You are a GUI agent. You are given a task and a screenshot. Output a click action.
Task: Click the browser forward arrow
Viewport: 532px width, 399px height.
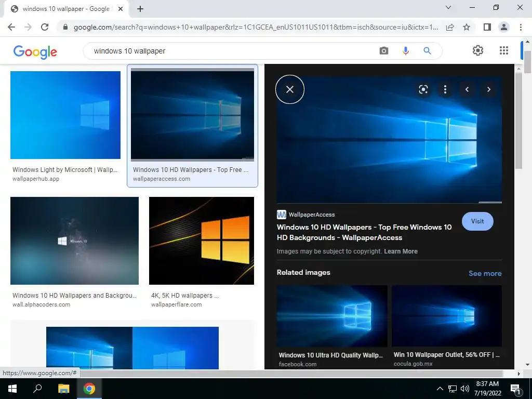point(28,27)
